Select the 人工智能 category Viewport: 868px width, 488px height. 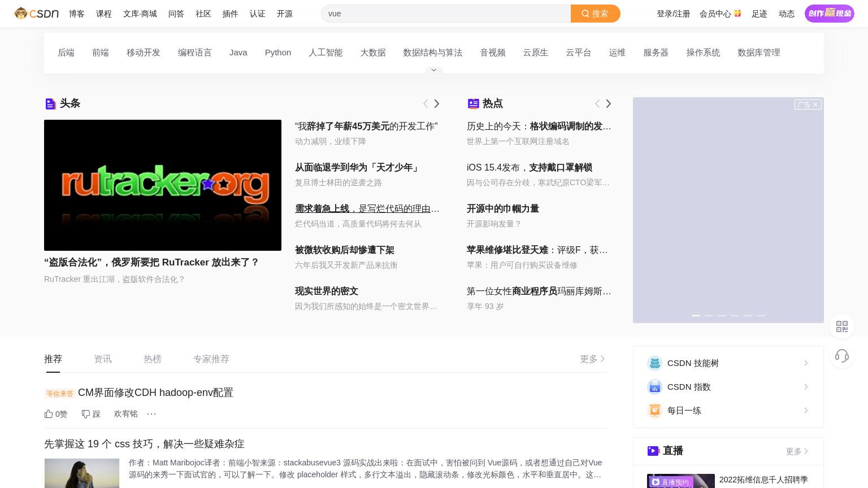tap(325, 53)
